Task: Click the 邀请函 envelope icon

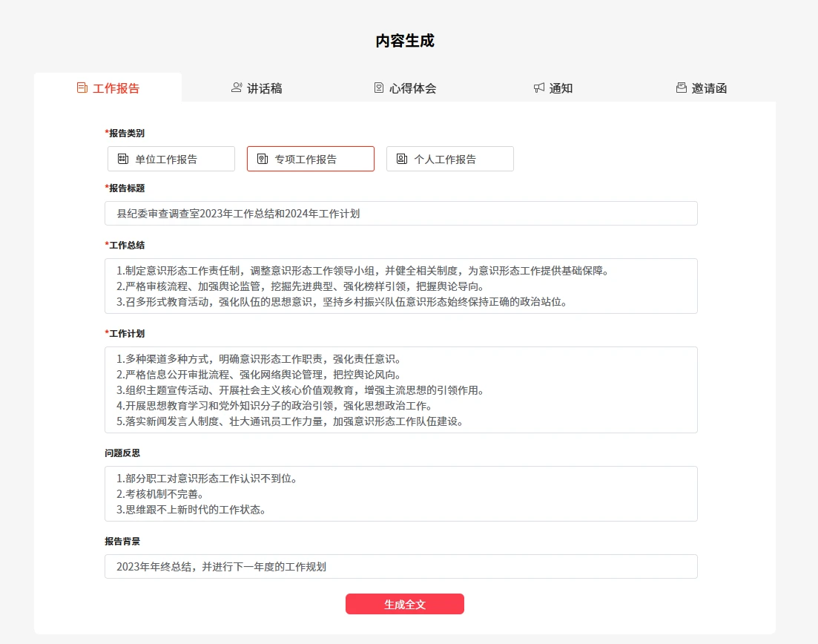Action: [682, 88]
